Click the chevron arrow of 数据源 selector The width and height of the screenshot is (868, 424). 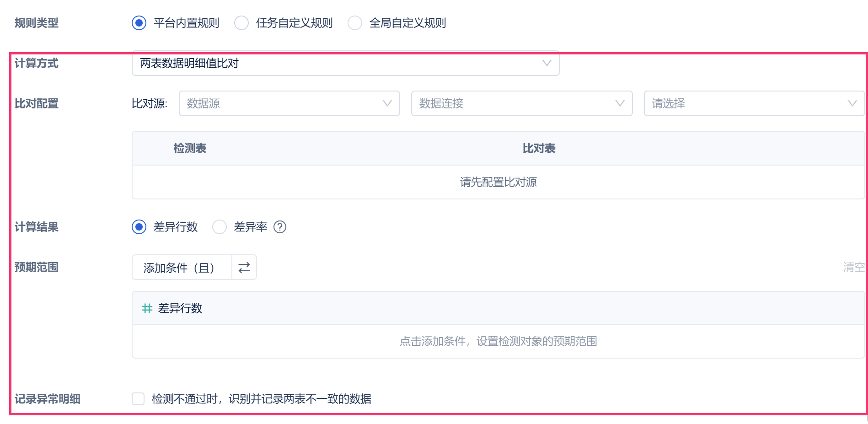pos(387,103)
